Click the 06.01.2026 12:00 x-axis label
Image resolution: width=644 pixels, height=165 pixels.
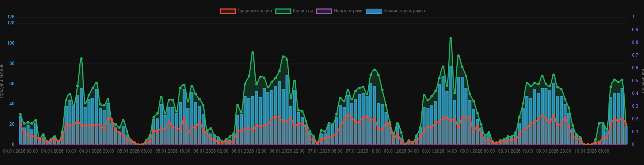pos(249,151)
